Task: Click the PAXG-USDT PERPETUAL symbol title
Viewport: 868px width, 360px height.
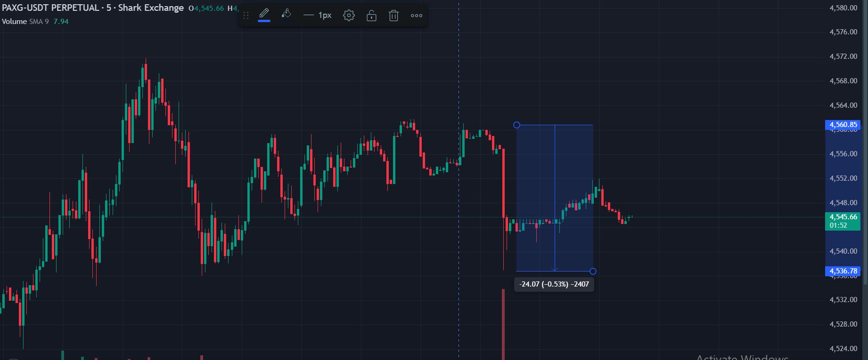Action: coord(51,8)
